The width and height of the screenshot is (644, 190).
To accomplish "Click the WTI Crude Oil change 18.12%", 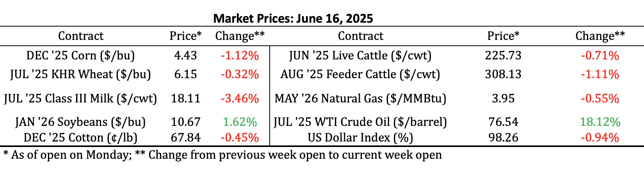I will click(x=600, y=122).
